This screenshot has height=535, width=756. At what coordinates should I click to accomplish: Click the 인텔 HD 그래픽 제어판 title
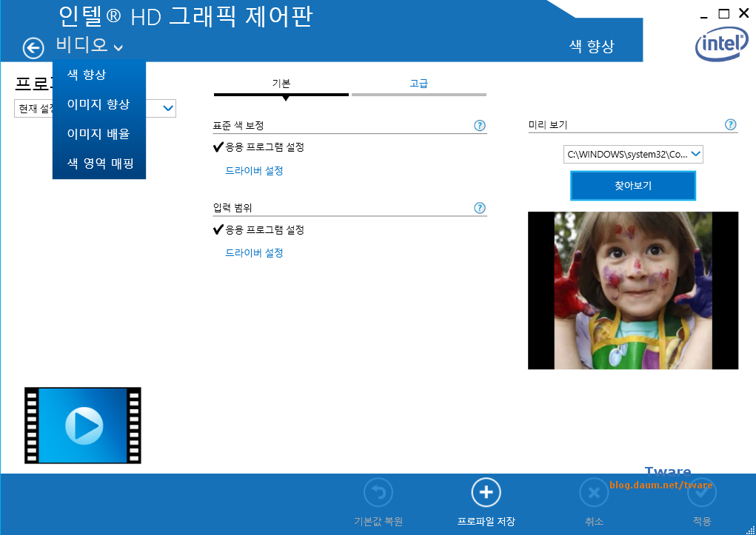[186, 16]
